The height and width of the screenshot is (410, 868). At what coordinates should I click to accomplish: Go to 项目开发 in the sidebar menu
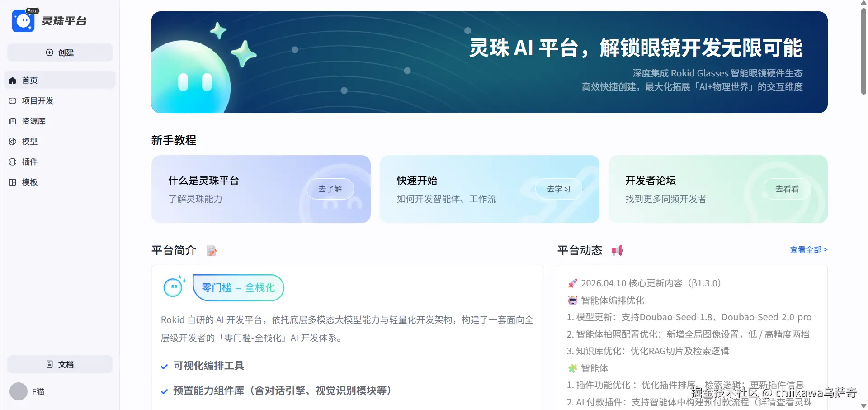point(38,101)
